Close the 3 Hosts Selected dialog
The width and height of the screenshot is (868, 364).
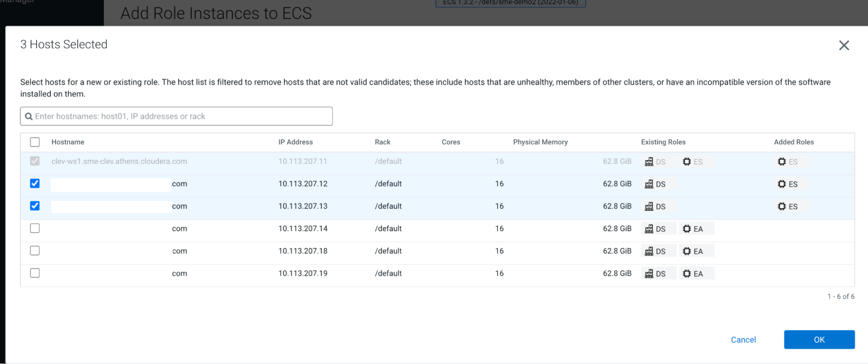click(844, 45)
